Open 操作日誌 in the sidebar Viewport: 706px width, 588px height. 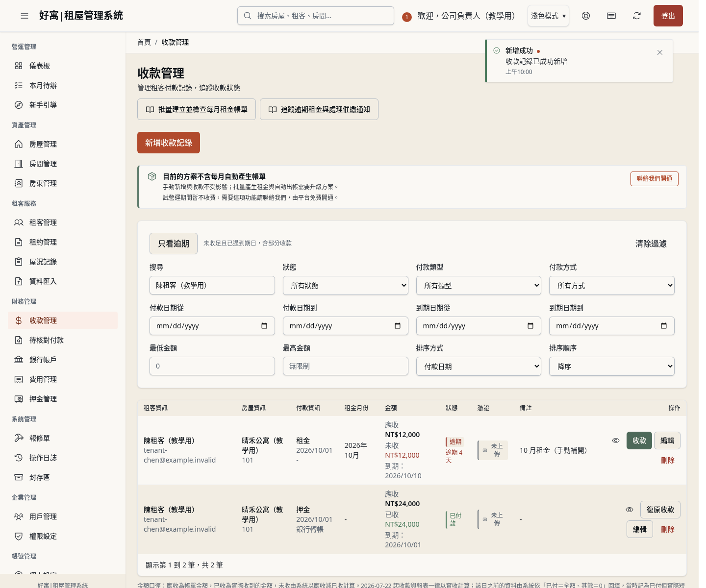tap(63, 458)
